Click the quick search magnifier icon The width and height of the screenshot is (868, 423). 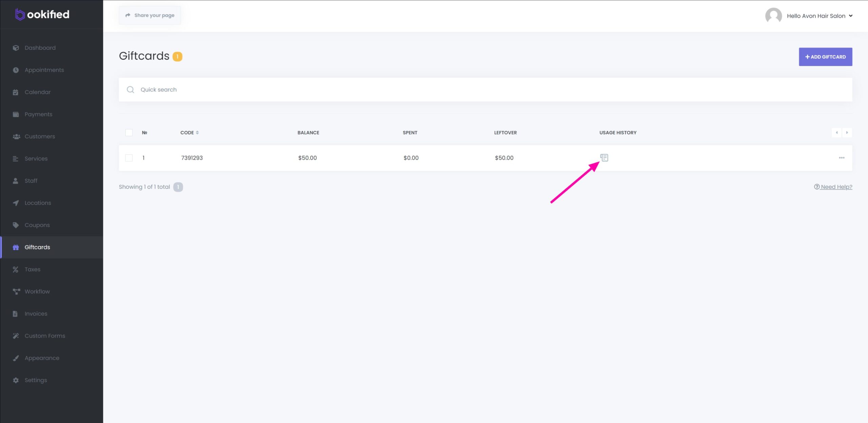click(x=130, y=89)
